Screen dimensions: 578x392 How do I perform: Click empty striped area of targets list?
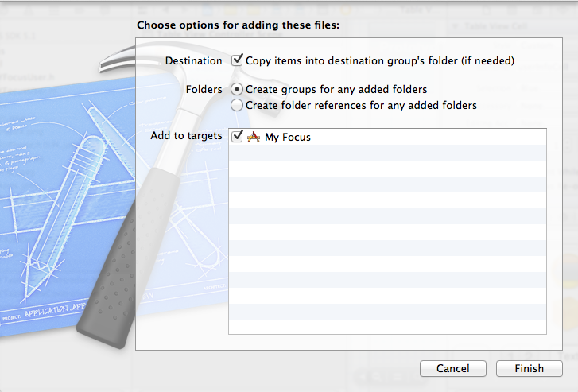pos(387,239)
